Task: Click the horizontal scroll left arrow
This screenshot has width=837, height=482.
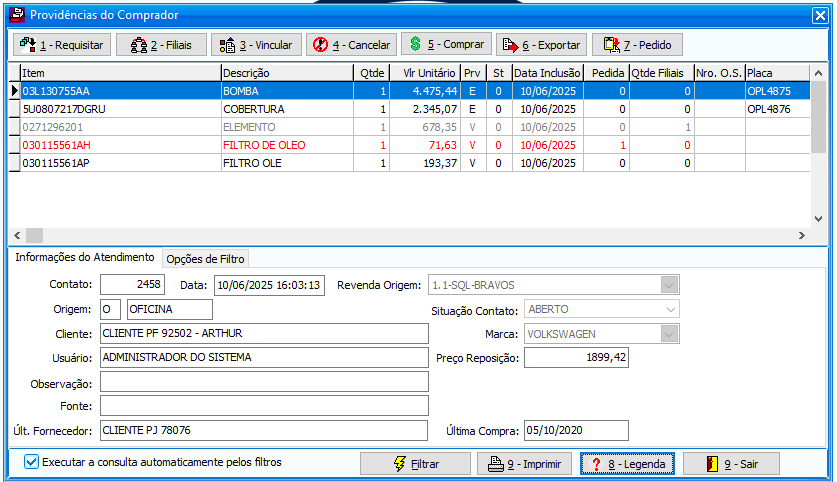Action: pyautogui.click(x=17, y=235)
